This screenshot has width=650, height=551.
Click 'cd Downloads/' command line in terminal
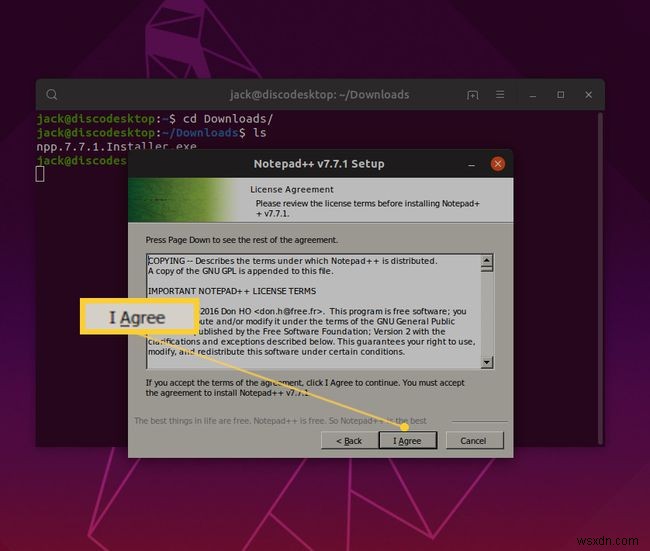(x=228, y=119)
